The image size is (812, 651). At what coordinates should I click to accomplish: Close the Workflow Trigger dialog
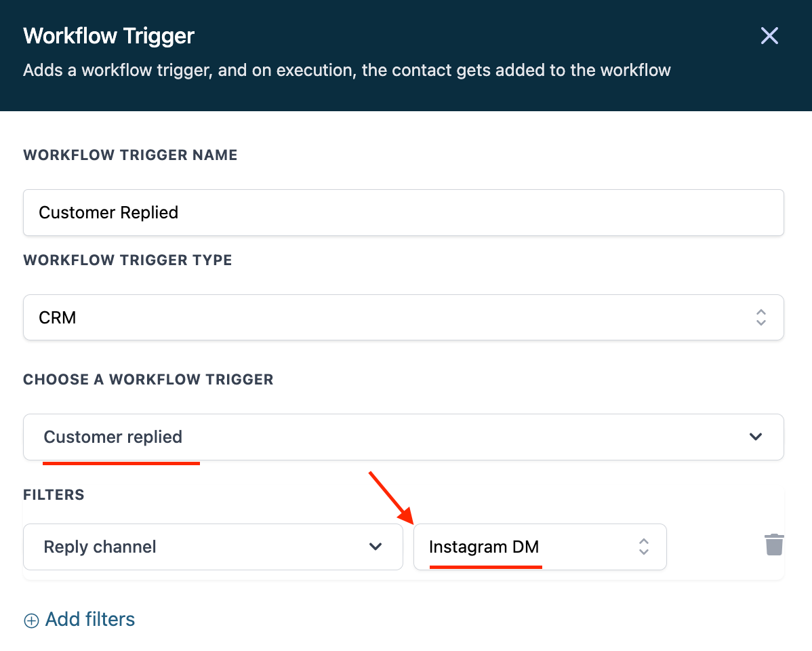[x=769, y=36]
